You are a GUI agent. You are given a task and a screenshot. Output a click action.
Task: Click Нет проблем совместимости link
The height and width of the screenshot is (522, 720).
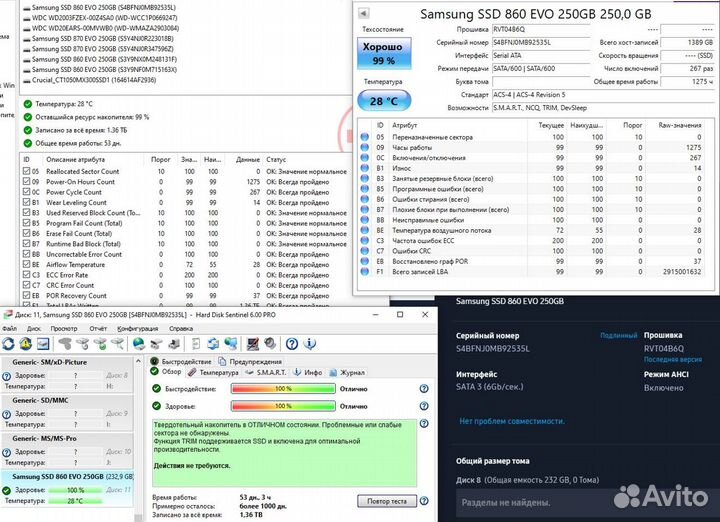tap(512, 421)
